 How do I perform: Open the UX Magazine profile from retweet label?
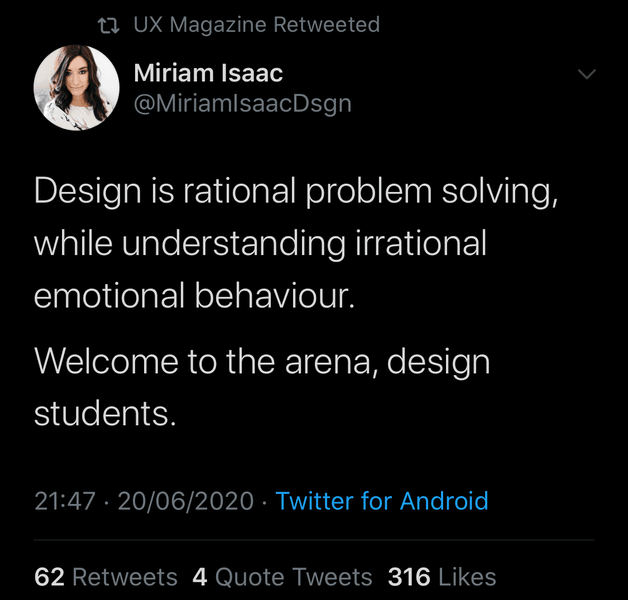203,25
